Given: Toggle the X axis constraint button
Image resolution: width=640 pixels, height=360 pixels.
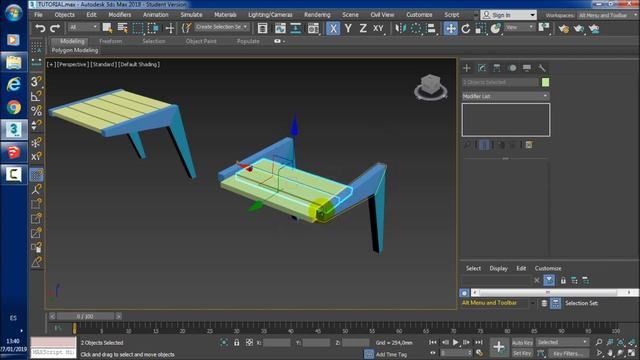Looking at the screenshot, I should [x=333, y=28].
